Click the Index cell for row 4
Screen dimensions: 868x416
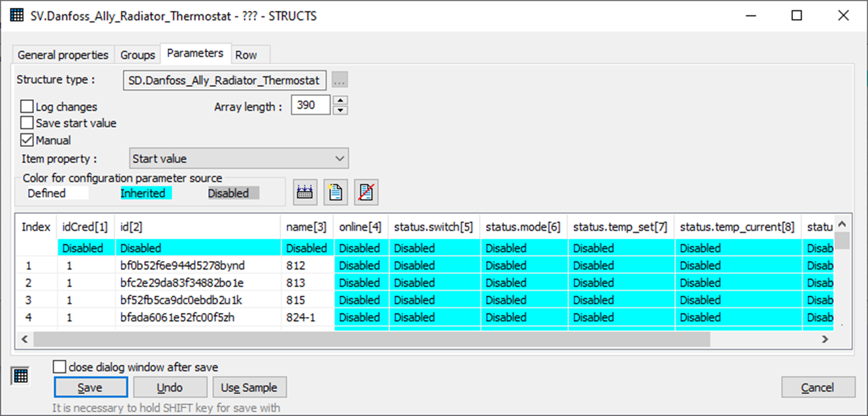coord(37,318)
